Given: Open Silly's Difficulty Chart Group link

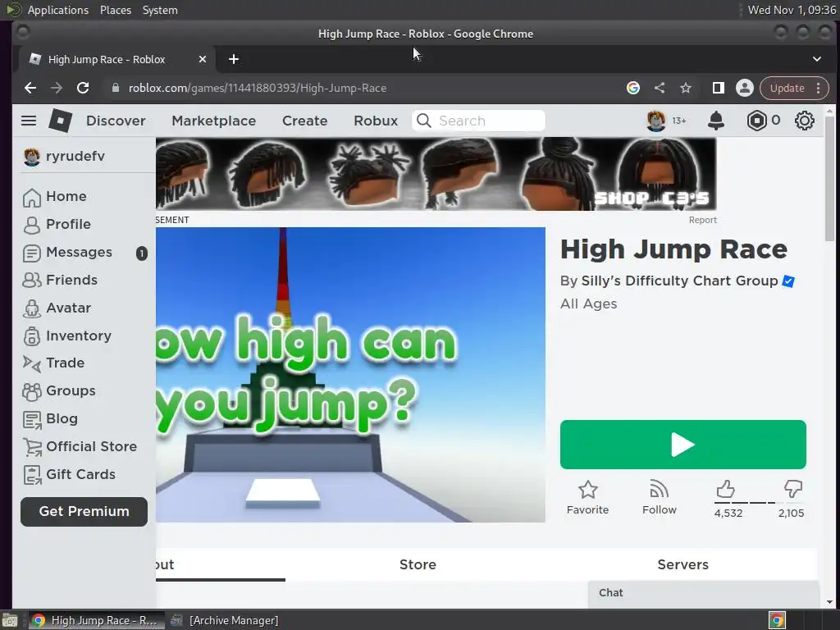Looking at the screenshot, I should (x=679, y=281).
